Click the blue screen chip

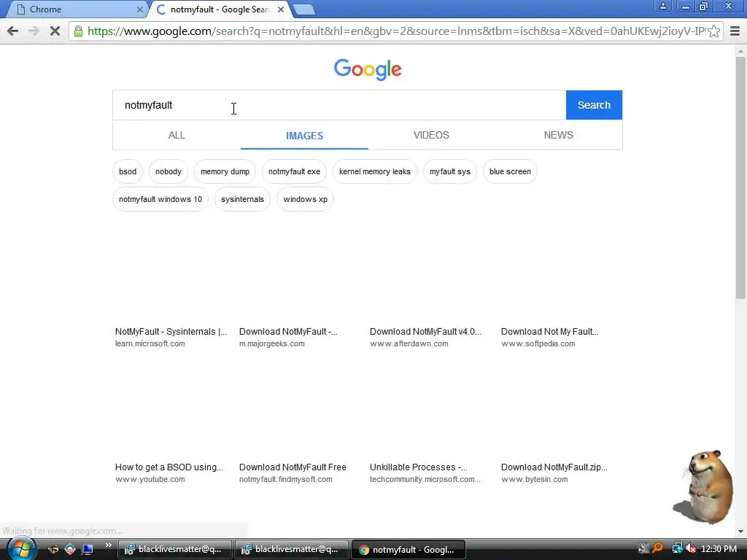(510, 171)
